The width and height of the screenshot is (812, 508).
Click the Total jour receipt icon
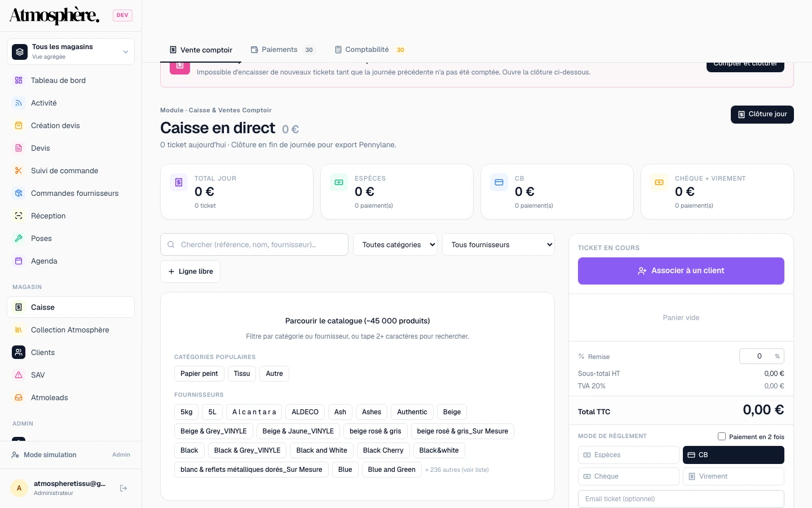(x=179, y=182)
